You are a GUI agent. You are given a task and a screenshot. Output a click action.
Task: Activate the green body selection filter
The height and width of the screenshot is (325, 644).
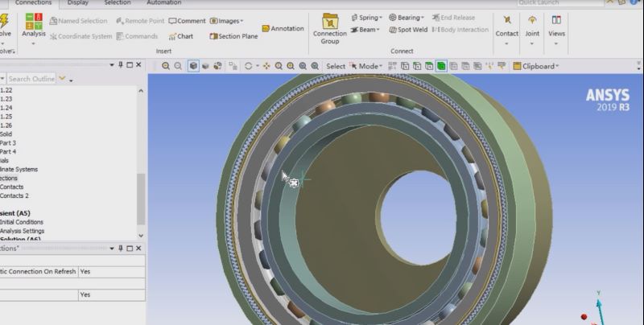pyautogui.click(x=441, y=66)
